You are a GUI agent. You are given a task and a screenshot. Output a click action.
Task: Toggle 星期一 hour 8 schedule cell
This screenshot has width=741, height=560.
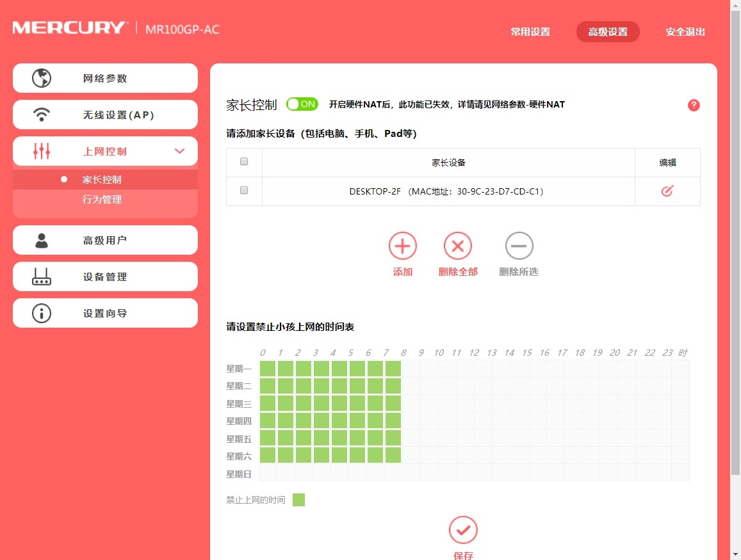pos(411,368)
